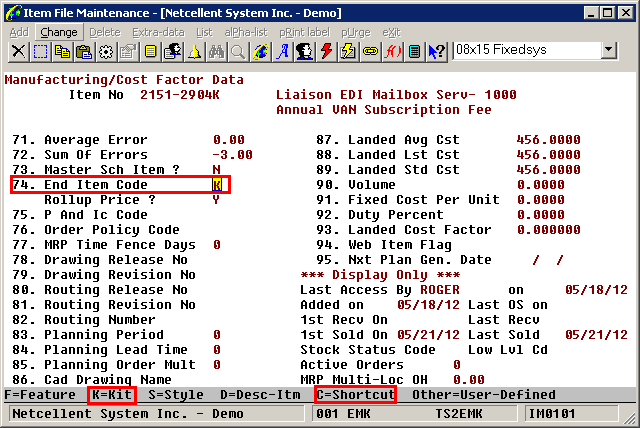This screenshot has height=428, width=640.
Task: Click the red f() function icon
Action: (x=393, y=52)
